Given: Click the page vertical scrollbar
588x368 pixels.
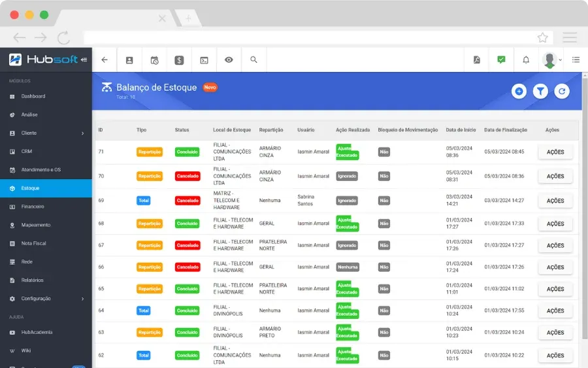Looking at the screenshot, I should click(x=585, y=207).
